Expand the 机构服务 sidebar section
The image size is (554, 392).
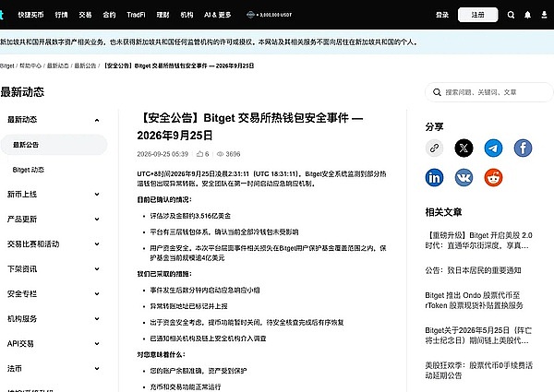(97, 318)
